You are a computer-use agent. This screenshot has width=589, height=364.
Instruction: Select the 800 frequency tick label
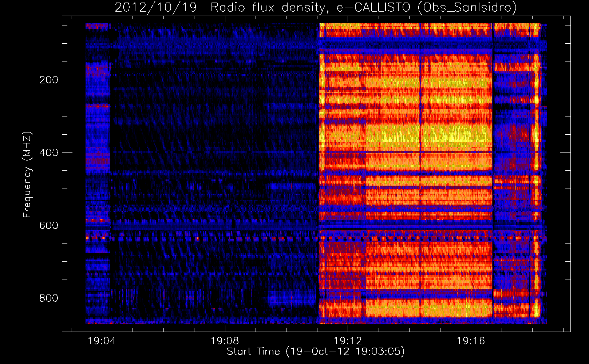click(x=49, y=298)
